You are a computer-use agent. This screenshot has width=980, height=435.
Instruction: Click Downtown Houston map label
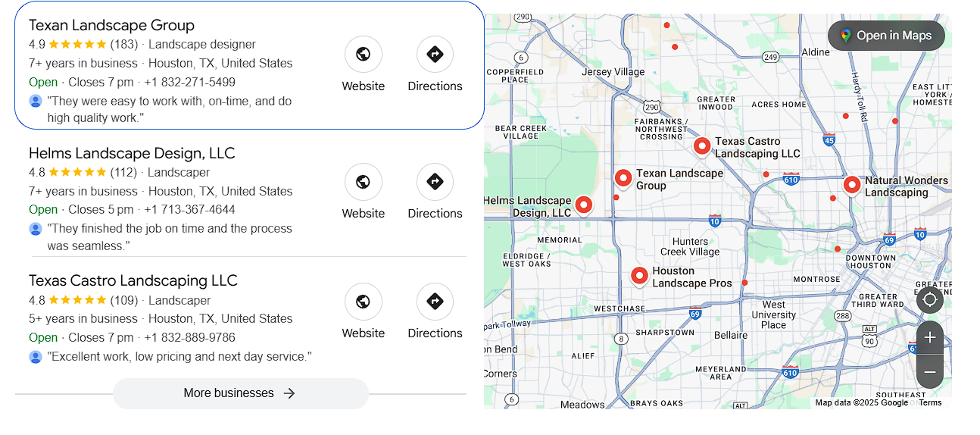pos(870,261)
